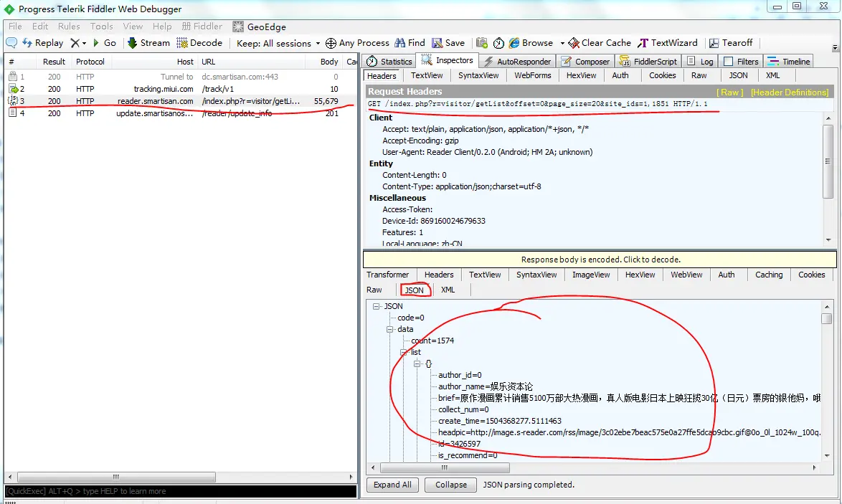The image size is (842, 504).
Task: Open the Rules menu
Action: (69, 27)
